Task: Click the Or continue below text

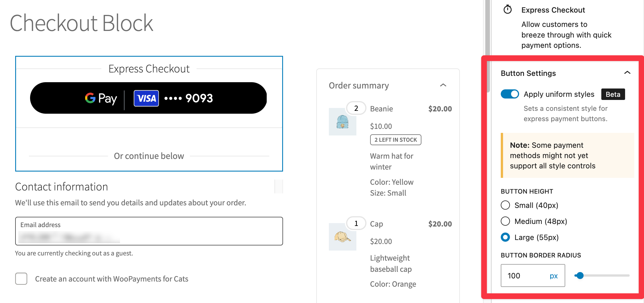Action: click(x=149, y=156)
